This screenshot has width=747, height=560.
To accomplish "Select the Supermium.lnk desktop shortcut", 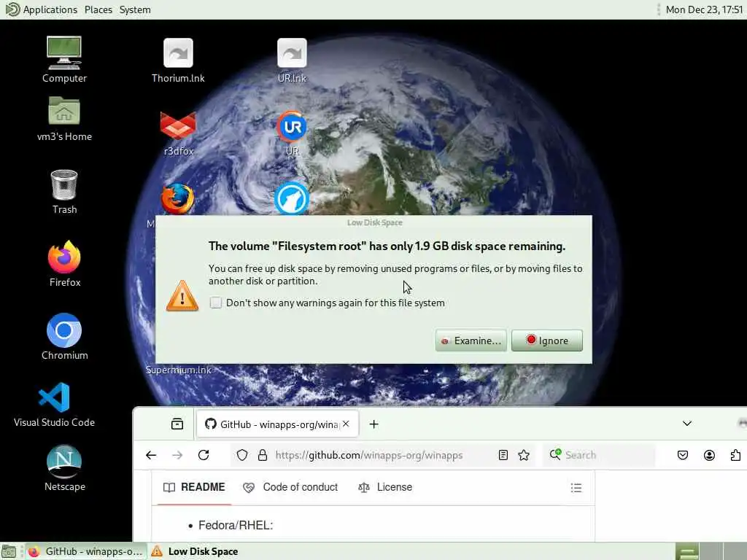I will (178, 370).
